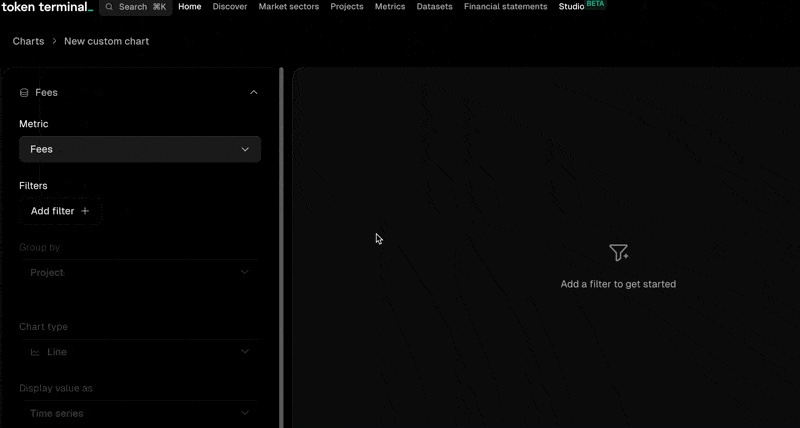The image size is (800, 428).
Task: Click the Fees database stack icon
Action: click(x=24, y=92)
